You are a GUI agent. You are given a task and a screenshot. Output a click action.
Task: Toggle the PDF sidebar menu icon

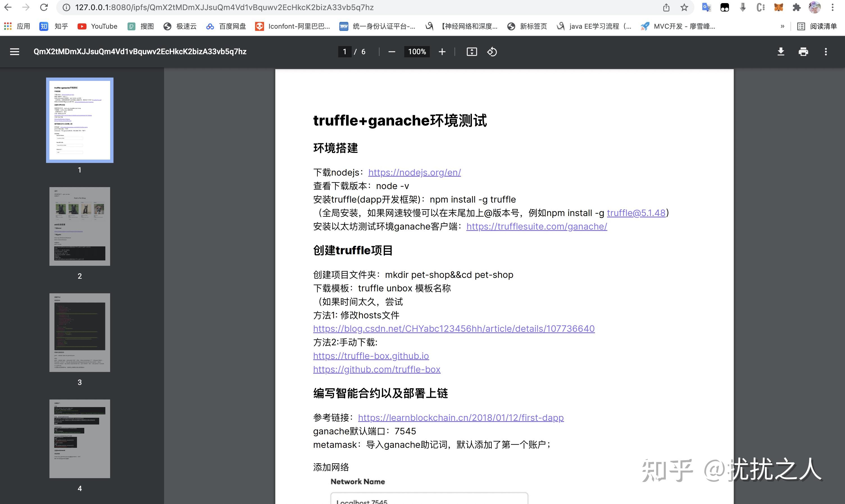click(15, 52)
